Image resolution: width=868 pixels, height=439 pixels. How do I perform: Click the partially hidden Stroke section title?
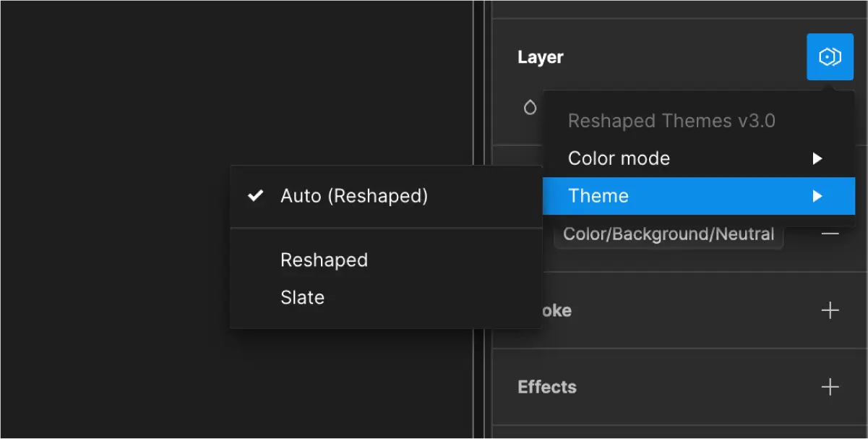(557, 311)
